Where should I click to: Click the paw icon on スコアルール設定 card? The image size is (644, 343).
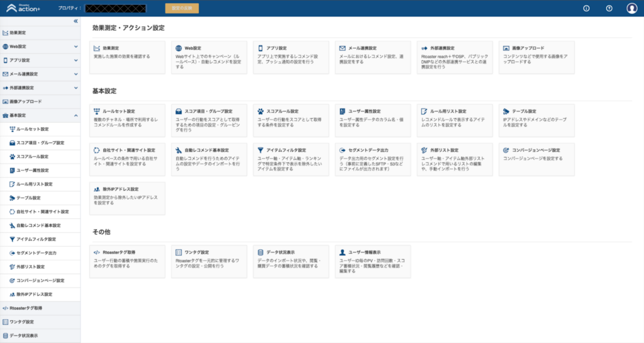click(x=260, y=111)
